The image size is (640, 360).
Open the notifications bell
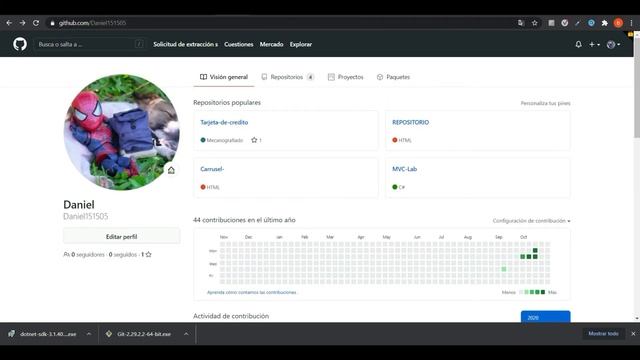pos(578,44)
